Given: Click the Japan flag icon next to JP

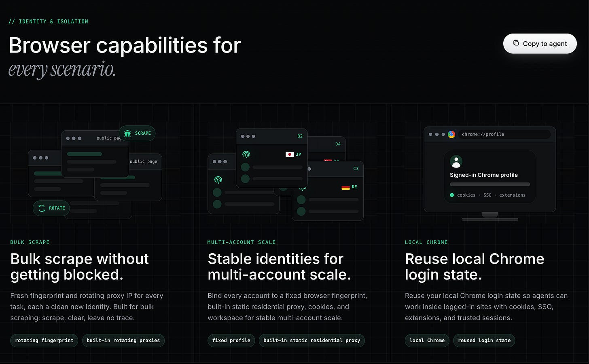Looking at the screenshot, I should [x=289, y=154].
